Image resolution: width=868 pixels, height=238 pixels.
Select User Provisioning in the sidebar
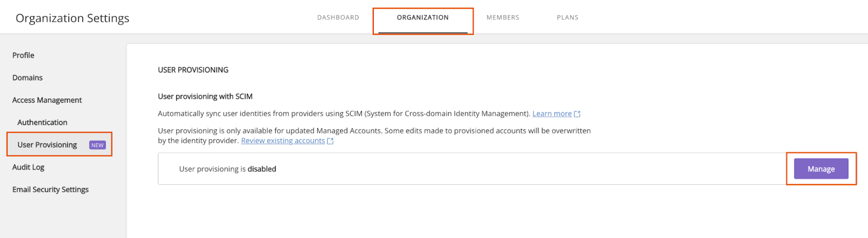pos(47,145)
